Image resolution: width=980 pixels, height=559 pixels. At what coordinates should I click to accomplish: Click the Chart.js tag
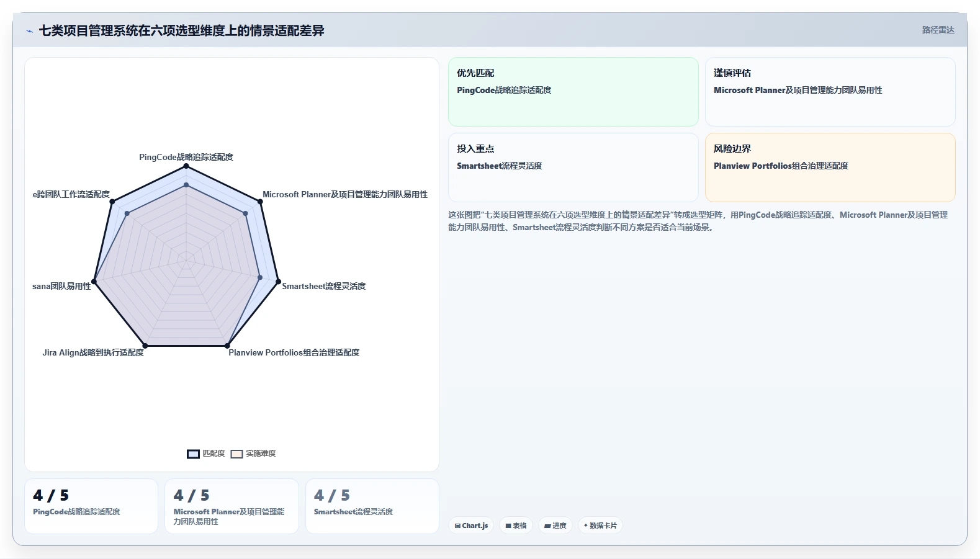pos(471,525)
